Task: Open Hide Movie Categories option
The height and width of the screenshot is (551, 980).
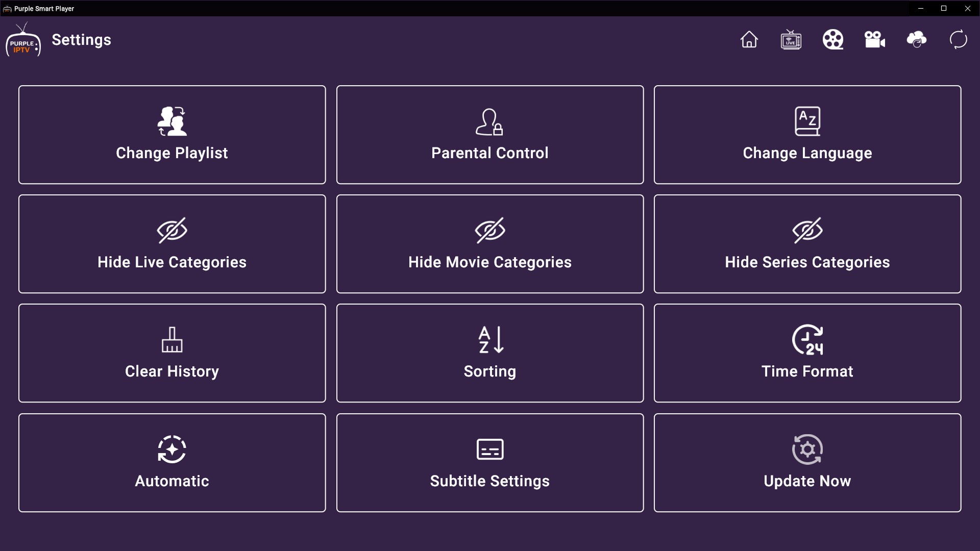Action: [x=489, y=244]
